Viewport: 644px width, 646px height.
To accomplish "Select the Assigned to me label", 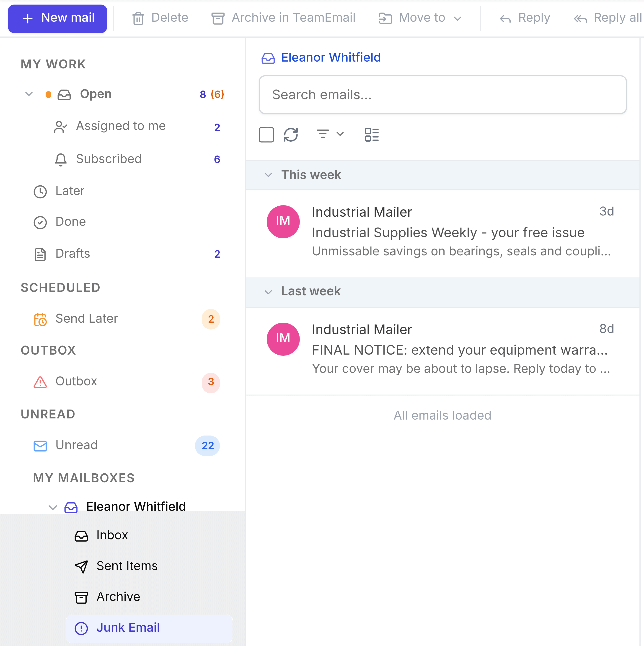I will [x=121, y=126].
